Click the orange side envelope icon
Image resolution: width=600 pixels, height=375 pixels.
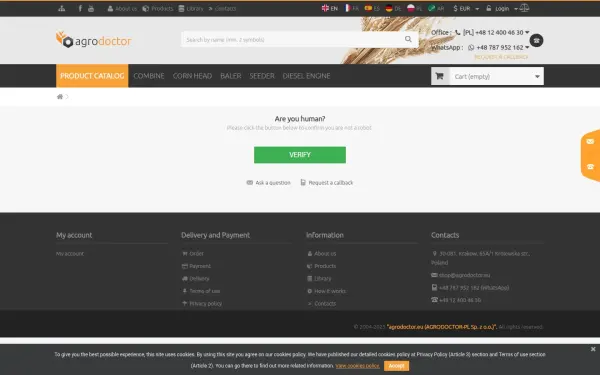pos(590,142)
